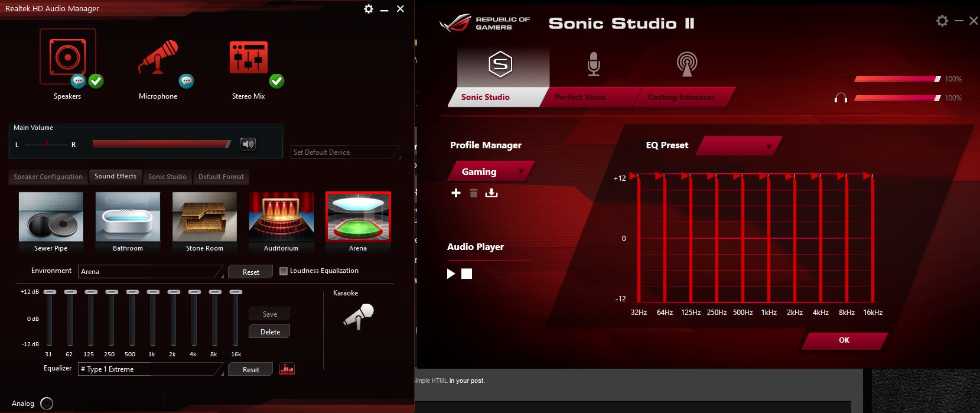Image resolution: width=980 pixels, height=413 pixels.
Task: Click the green checkmark badge on Stereo Mix
Action: coord(276,81)
